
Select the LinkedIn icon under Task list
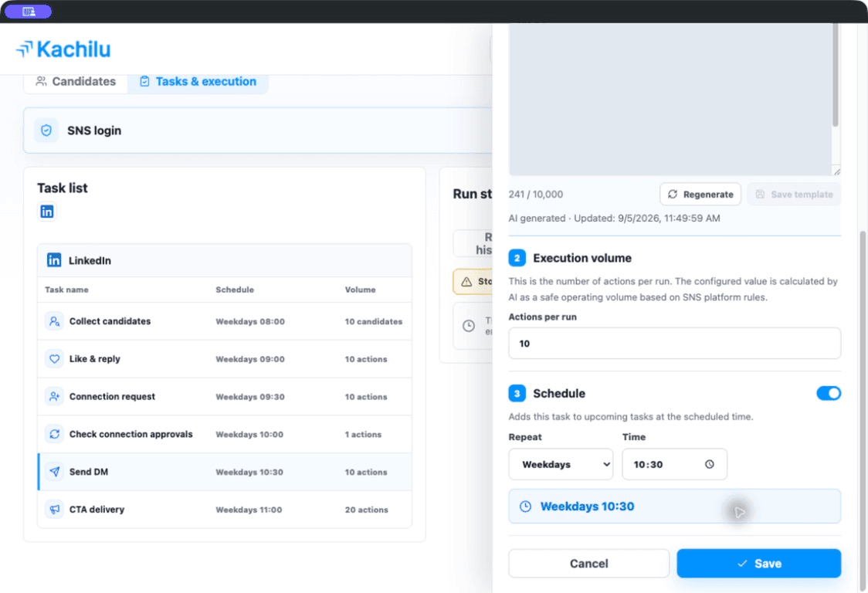click(x=47, y=212)
